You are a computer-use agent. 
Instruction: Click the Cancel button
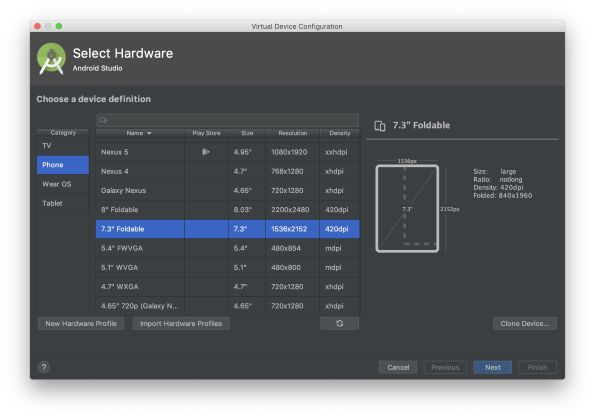coord(398,367)
